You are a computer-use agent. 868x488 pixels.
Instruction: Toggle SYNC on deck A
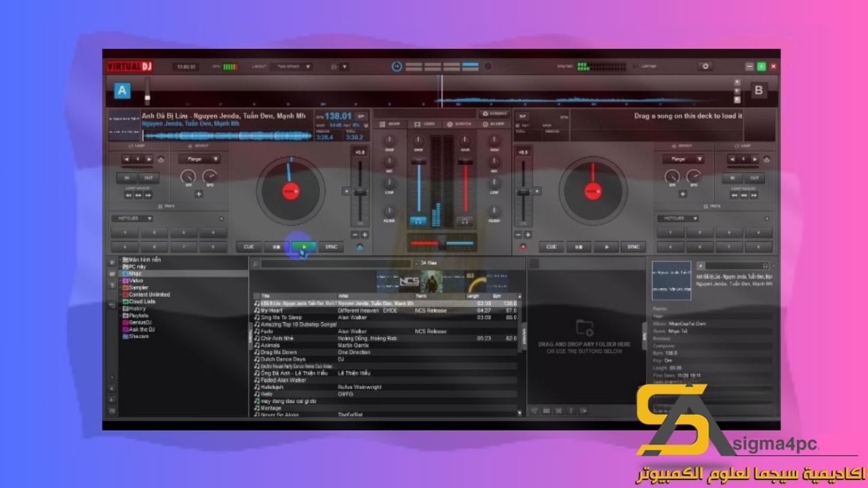[x=330, y=247]
